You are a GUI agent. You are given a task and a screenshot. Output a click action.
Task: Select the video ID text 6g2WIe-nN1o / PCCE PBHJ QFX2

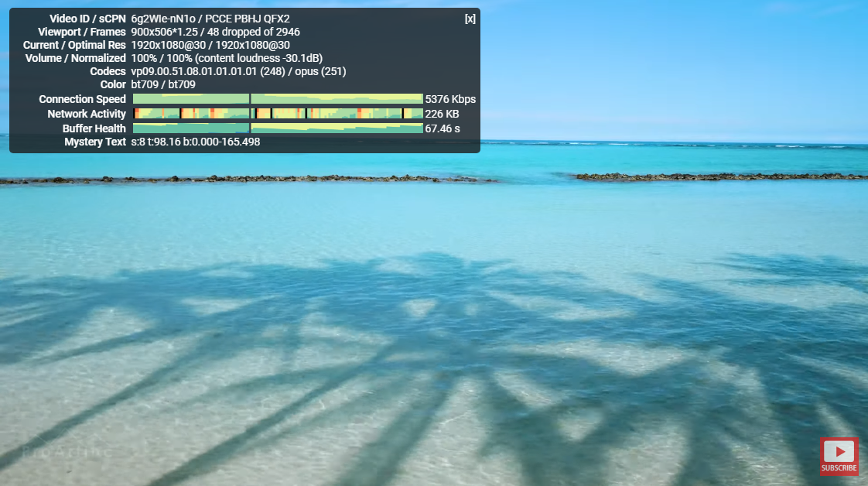[210, 19]
